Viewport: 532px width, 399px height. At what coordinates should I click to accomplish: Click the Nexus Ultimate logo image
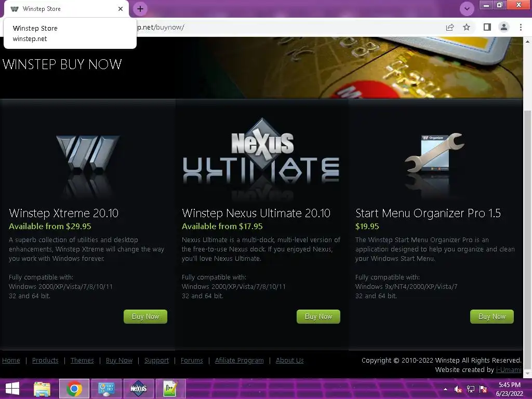(261, 159)
